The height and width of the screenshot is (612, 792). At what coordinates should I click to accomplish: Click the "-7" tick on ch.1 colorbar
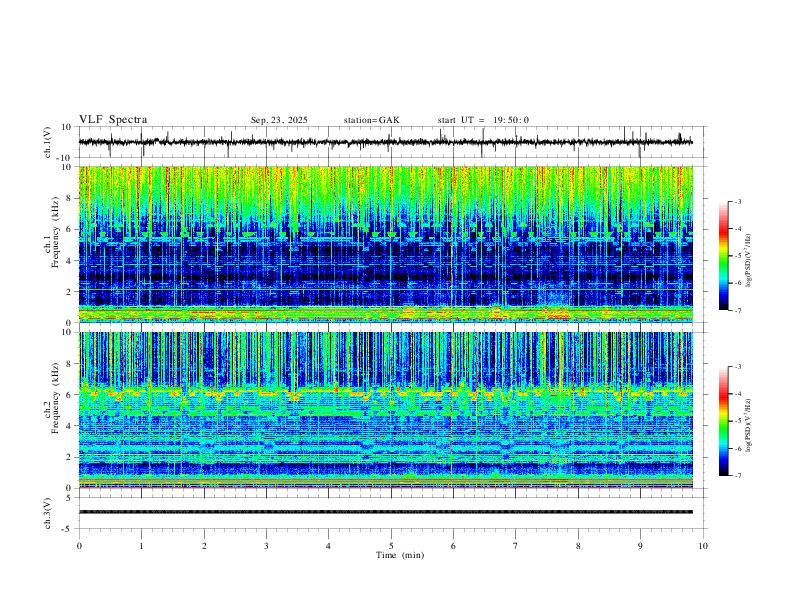[x=738, y=310]
